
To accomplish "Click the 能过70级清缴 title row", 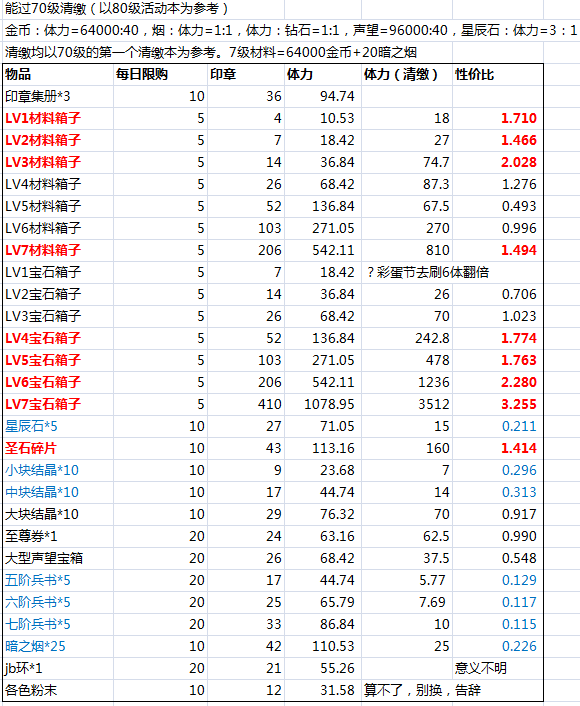I will pyautogui.click(x=116, y=8).
